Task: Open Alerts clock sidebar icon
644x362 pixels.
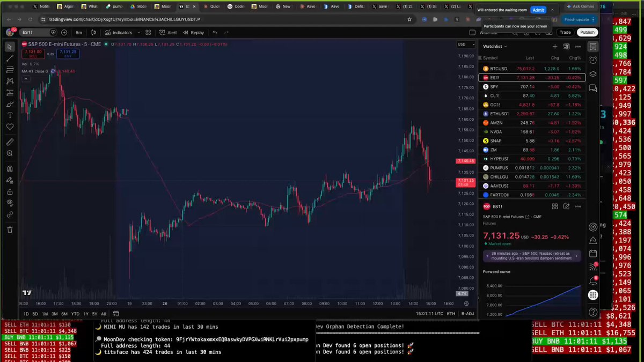Action: pos(593,60)
